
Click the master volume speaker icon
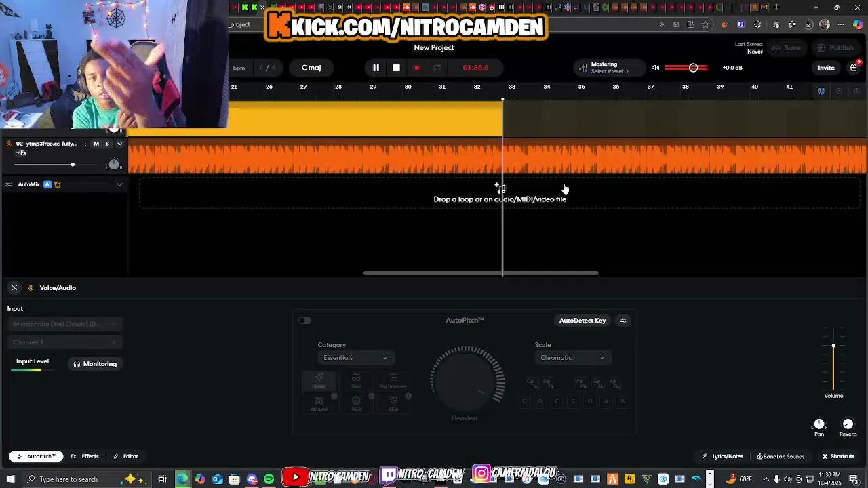[x=655, y=68]
